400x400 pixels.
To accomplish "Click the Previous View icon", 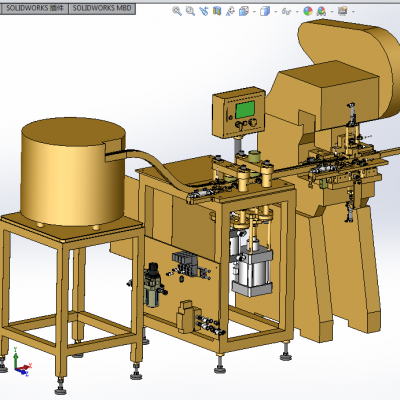I will [204, 11].
